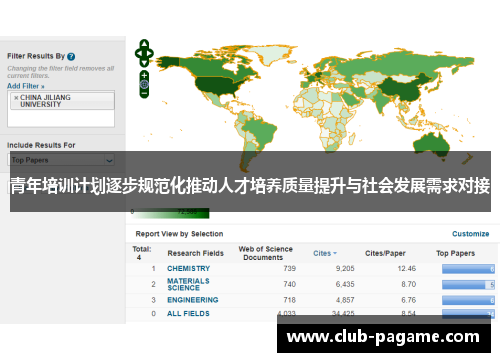Click cites per paper value 12.46
The height and width of the screenshot is (362, 500).
pyautogui.click(x=407, y=268)
